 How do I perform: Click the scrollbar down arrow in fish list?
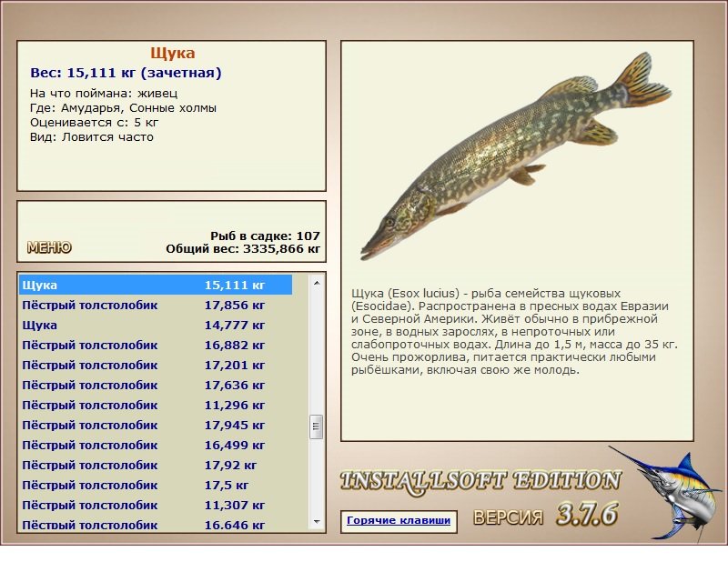tap(317, 522)
